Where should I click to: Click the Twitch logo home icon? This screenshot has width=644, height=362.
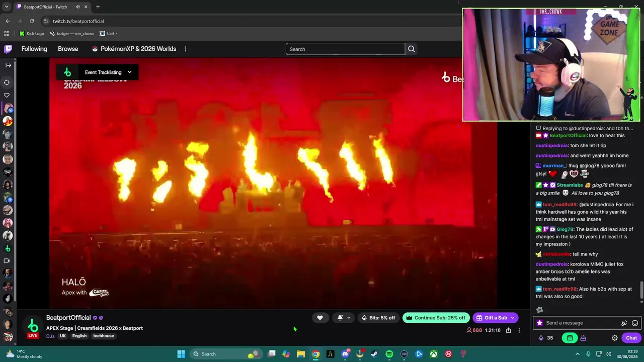(x=8, y=49)
